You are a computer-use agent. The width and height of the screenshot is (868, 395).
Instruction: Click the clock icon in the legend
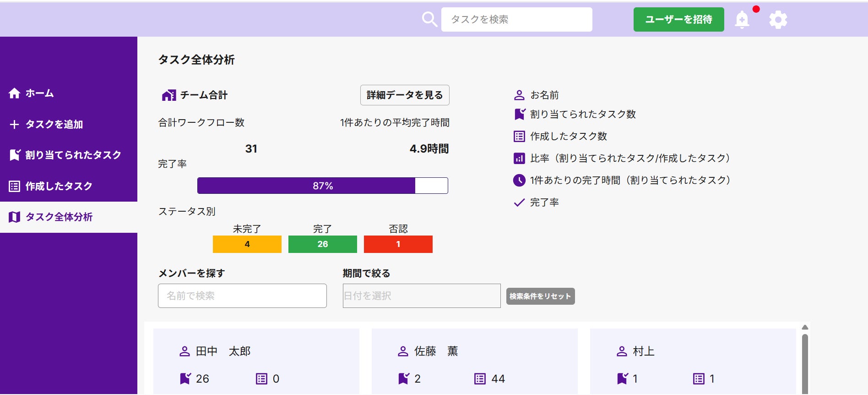(x=519, y=180)
